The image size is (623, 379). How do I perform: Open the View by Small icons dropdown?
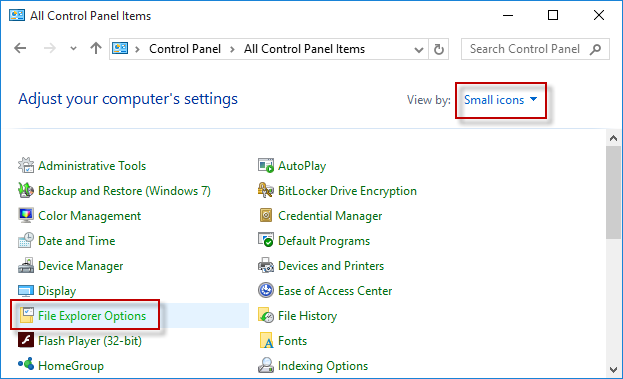coord(501,100)
